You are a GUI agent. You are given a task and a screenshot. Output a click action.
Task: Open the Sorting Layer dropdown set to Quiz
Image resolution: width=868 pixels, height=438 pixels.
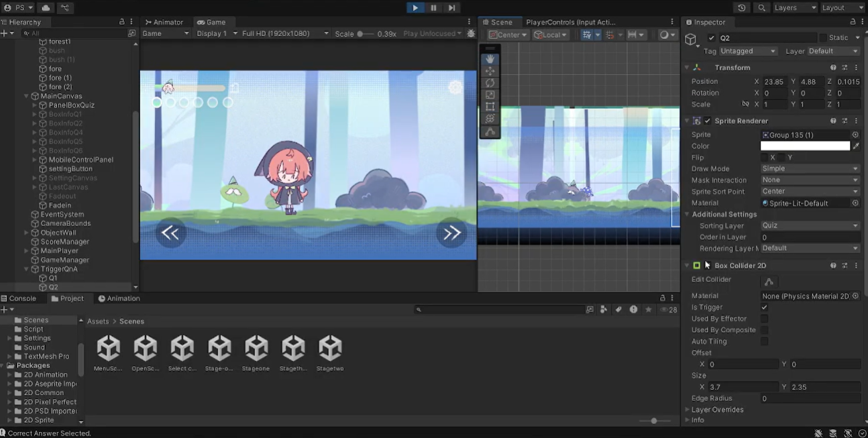pos(810,226)
